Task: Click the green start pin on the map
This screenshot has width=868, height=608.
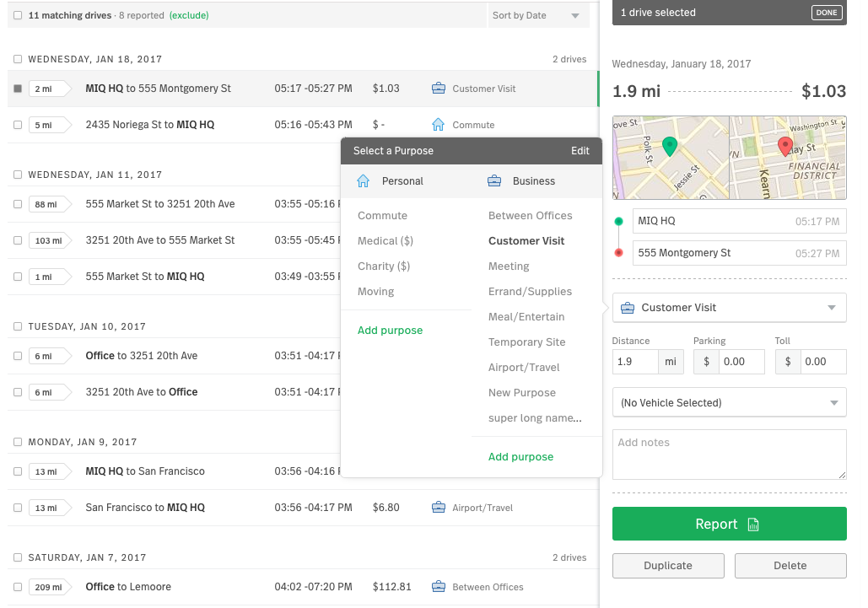Action: click(670, 147)
